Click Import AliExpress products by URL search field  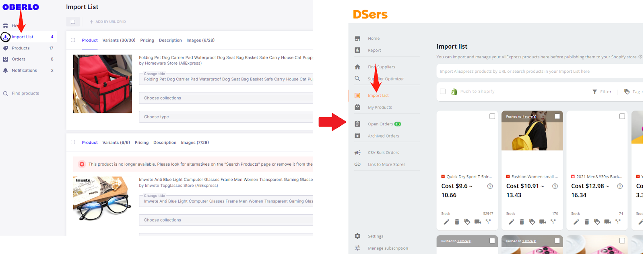(x=539, y=72)
